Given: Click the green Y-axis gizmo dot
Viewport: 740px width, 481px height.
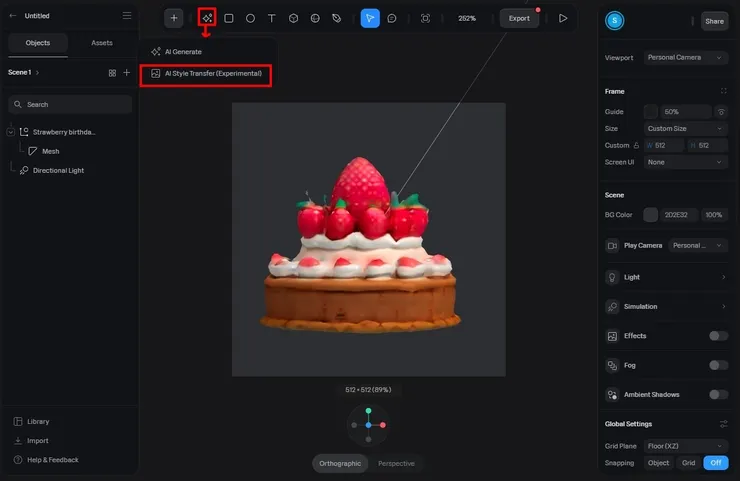Looking at the screenshot, I should click(368, 411).
